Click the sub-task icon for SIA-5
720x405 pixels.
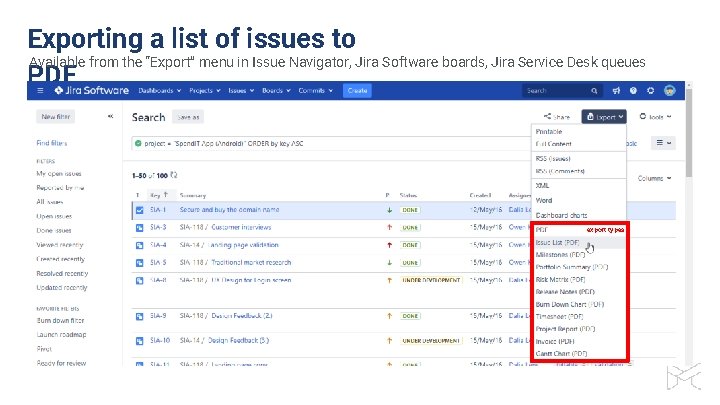tap(140, 263)
